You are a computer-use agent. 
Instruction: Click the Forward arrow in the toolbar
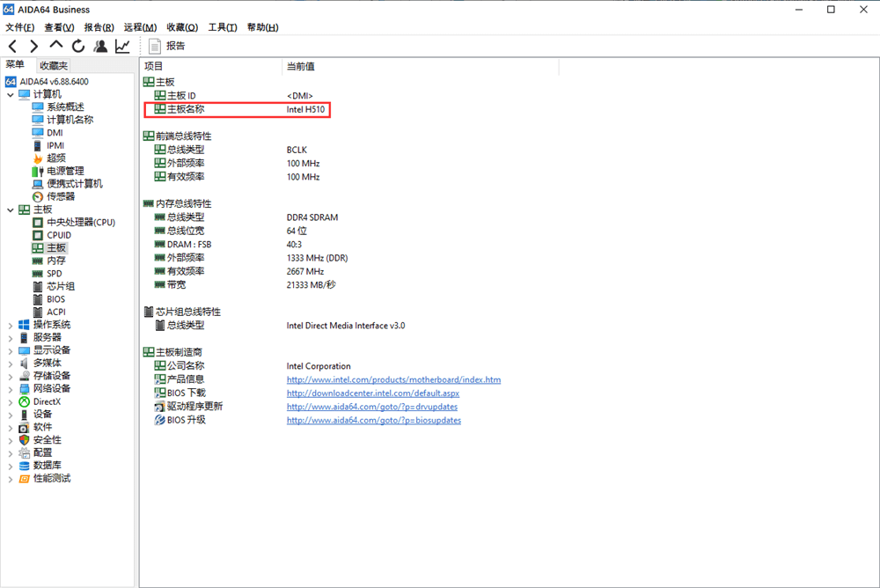tap(33, 46)
